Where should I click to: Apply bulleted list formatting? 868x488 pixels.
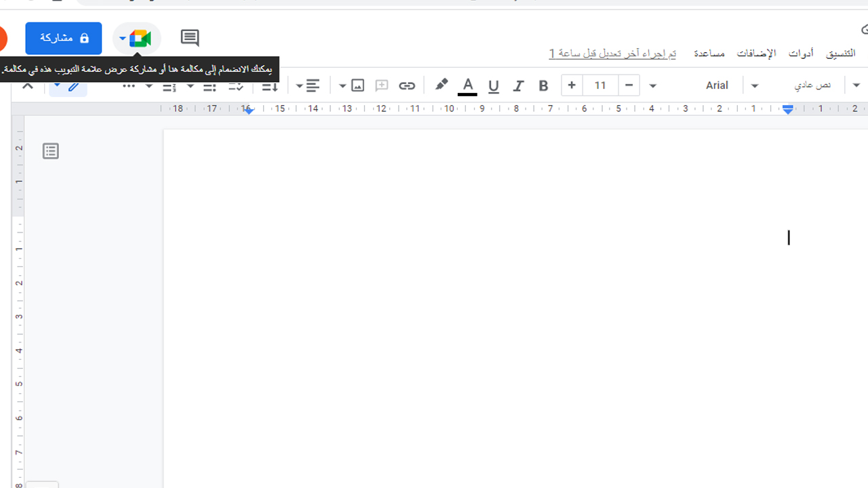(x=210, y=86)
